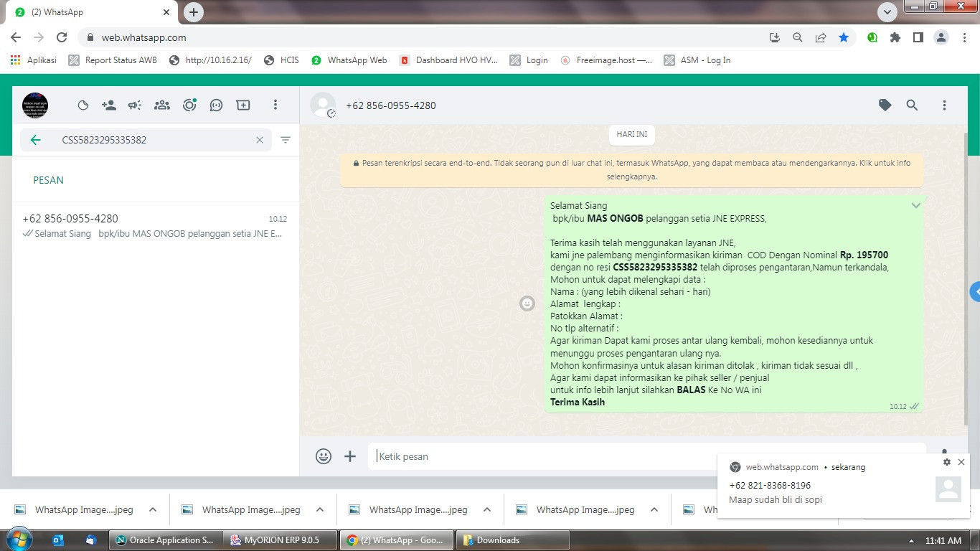Click the PESAN section heading

(48, 180)
